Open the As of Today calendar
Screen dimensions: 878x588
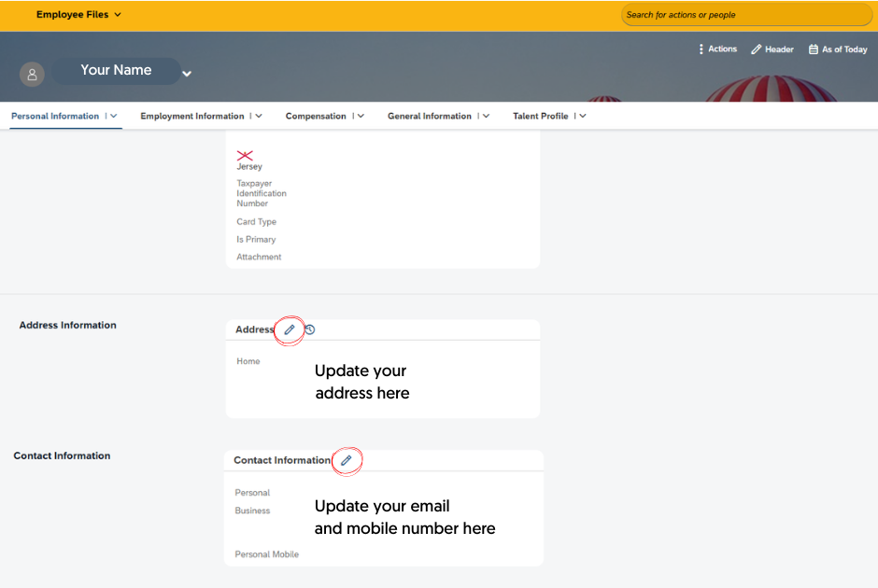point(814,49)
